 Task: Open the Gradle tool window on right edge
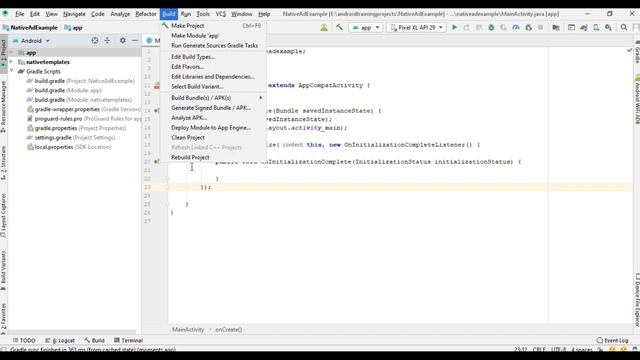[637, 52]
